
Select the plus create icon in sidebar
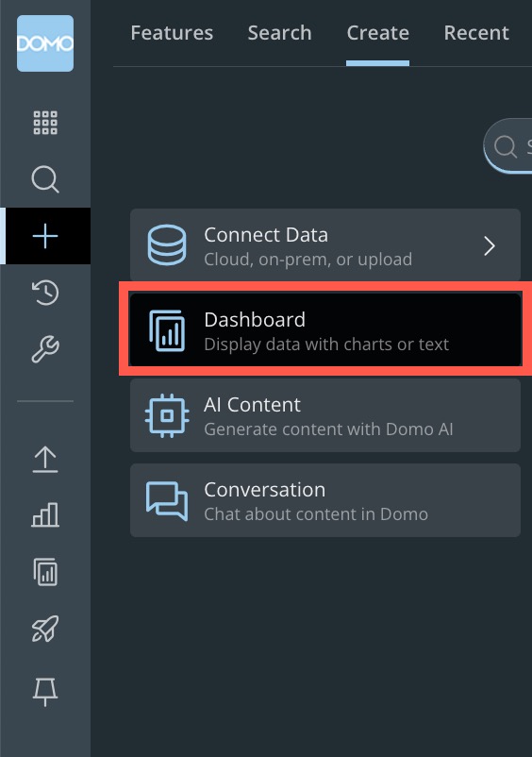pos(45,236)
